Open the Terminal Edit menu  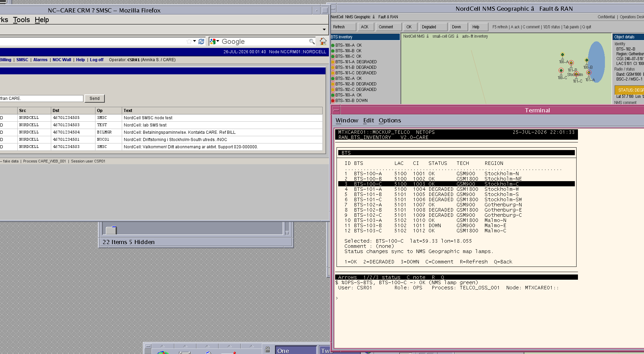368,120
